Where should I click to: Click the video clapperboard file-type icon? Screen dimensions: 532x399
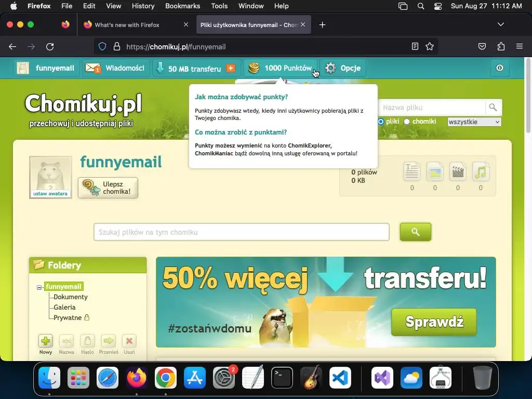coord(458,171)
